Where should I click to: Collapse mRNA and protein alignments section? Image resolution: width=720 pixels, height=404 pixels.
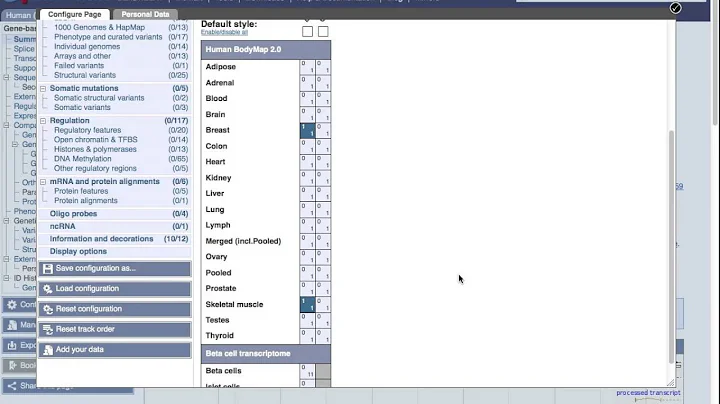click(43, 182)
